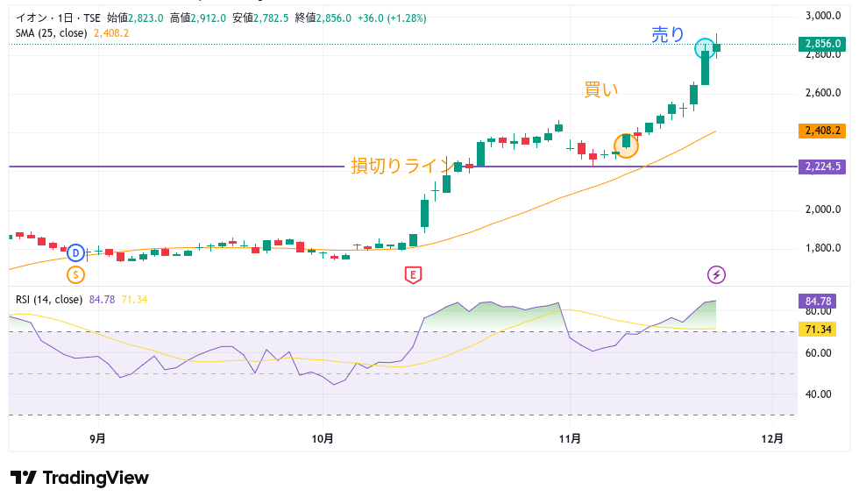Image resolution: width=859 pixels, height=504 pixels.
Task: Click the 12月 label on time axis
Action: (772, 438)
